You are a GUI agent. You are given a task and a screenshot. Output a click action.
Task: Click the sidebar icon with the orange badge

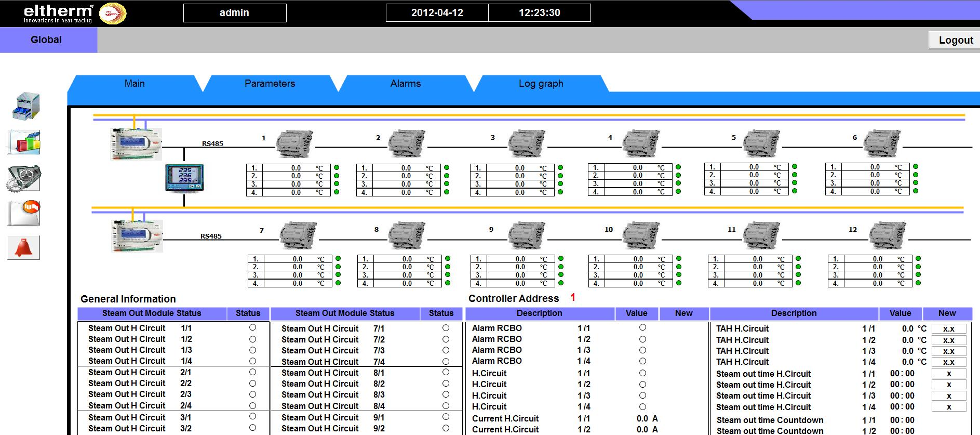24,213
